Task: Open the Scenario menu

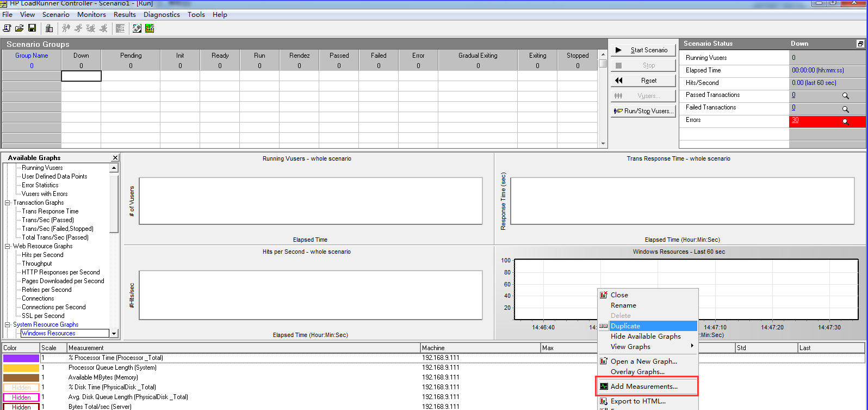Action: click(x=55, y=15)
